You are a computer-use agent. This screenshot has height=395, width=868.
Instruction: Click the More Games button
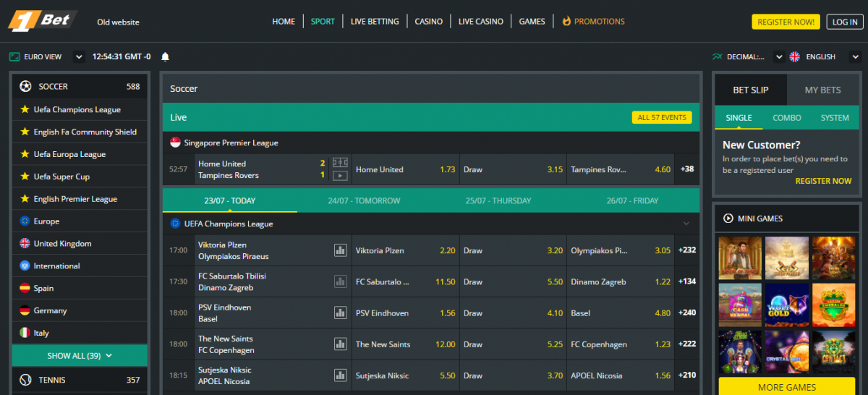click(x=787, y=387)
